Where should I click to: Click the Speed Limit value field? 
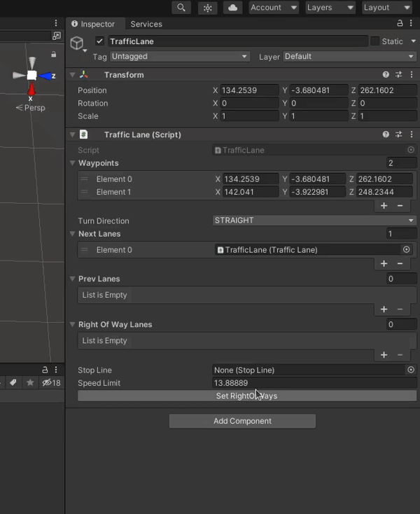click(x=314, y=383)
